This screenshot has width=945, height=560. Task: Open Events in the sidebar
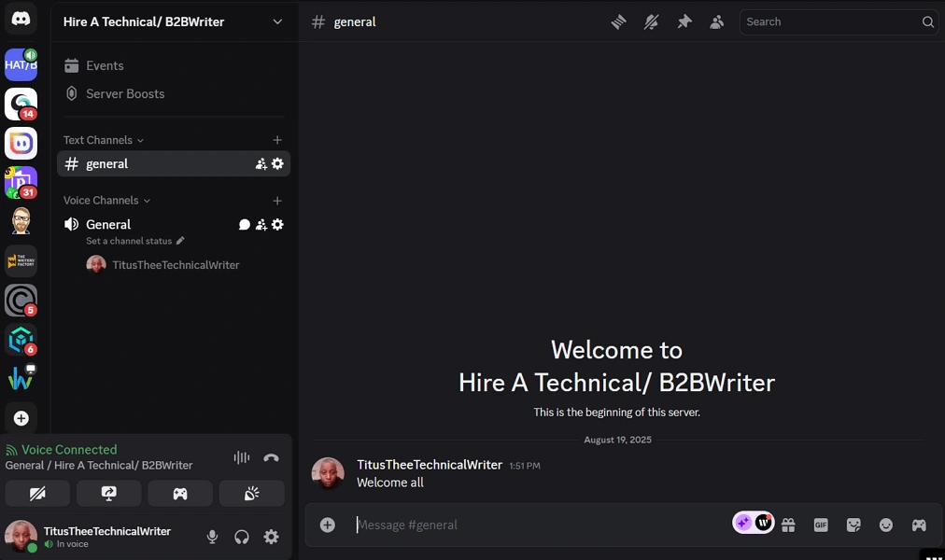[174, 65]
